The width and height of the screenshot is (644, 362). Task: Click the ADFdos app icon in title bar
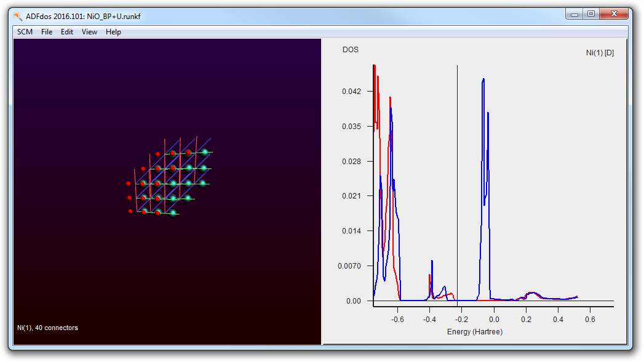tap(17, 17)
